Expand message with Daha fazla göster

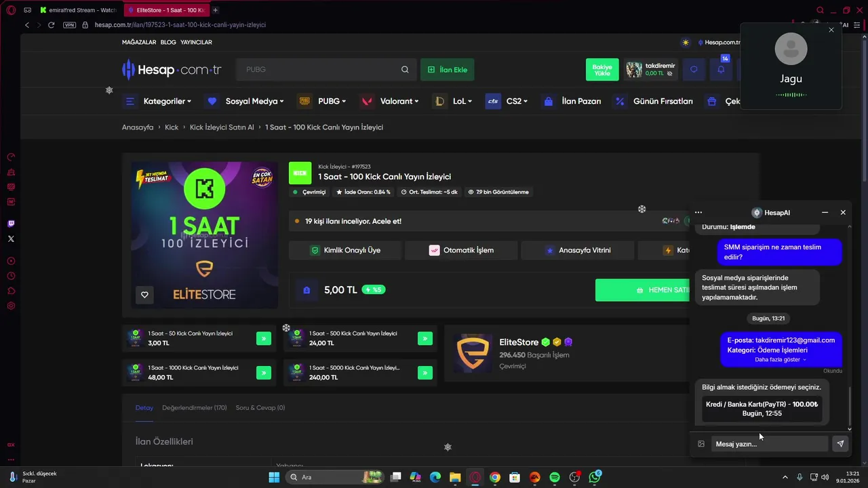point(781,360)
